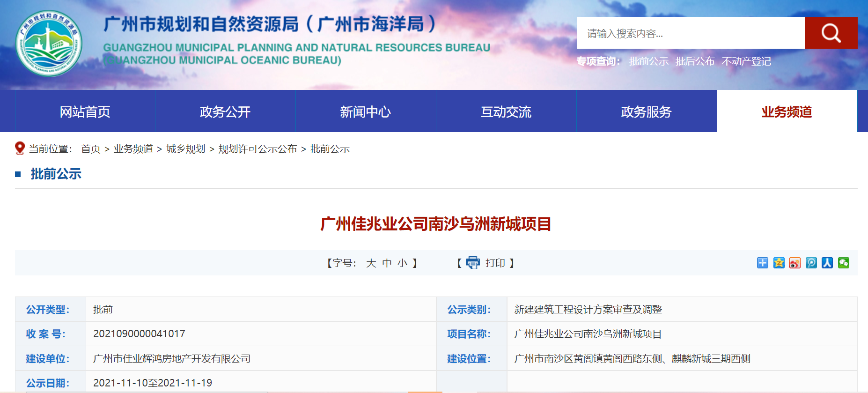Click the English bureau name subtitle

coord(296,54)
